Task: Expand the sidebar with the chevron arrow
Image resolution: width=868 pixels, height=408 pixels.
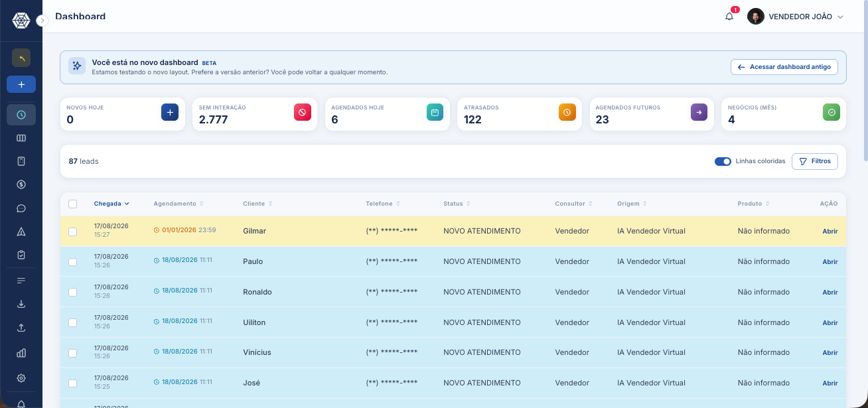Action: point(42,21)
